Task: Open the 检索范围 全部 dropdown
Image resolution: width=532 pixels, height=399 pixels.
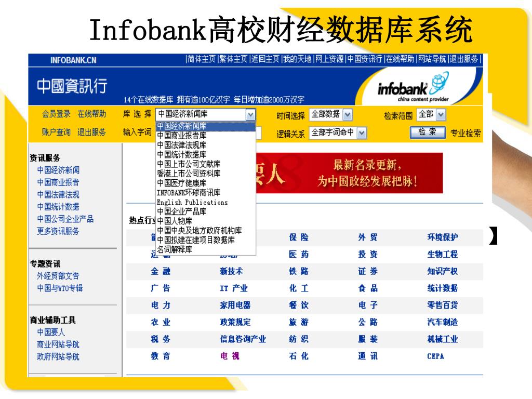Action: pos(441,115)
